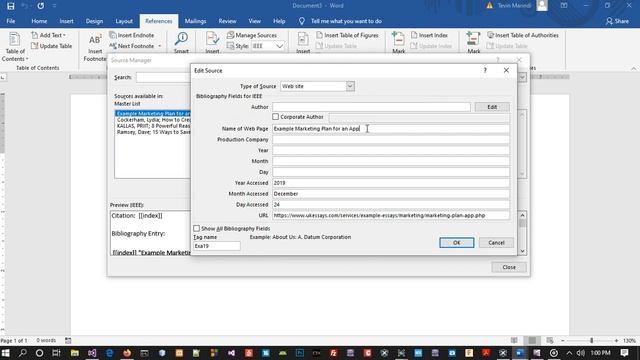Viewport: 640px width, 360px height.
Task: Open Firefox from taskbar
Action: coord(127,353)
